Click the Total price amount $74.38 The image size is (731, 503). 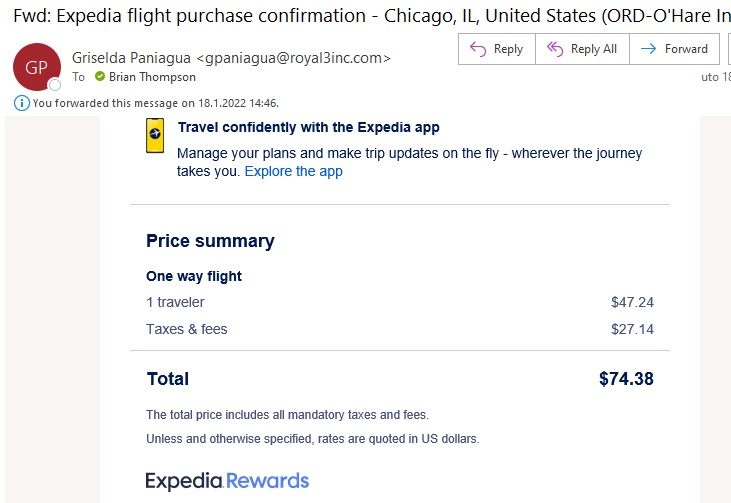[x=626, y=379]
